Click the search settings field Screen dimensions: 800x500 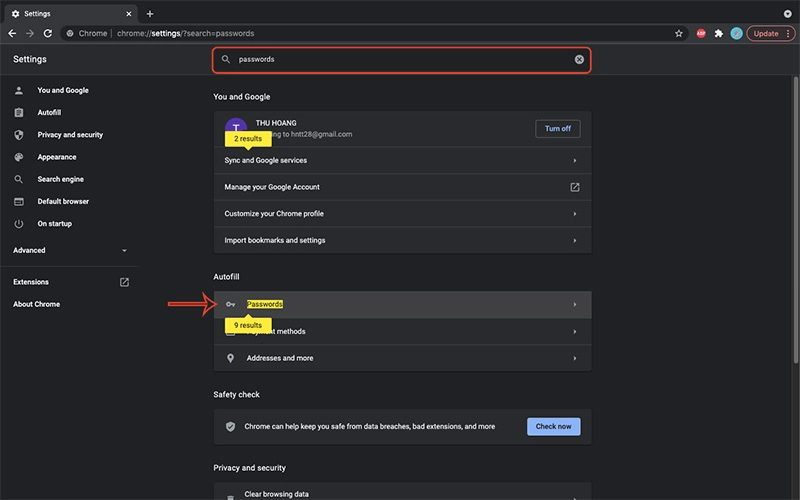(x=402, y=60)
